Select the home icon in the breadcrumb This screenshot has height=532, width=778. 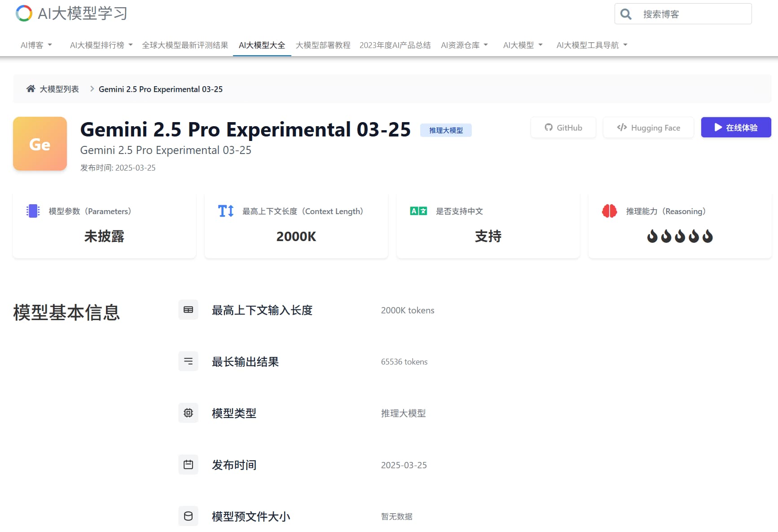pyautogui.click(x=31, y=88)
